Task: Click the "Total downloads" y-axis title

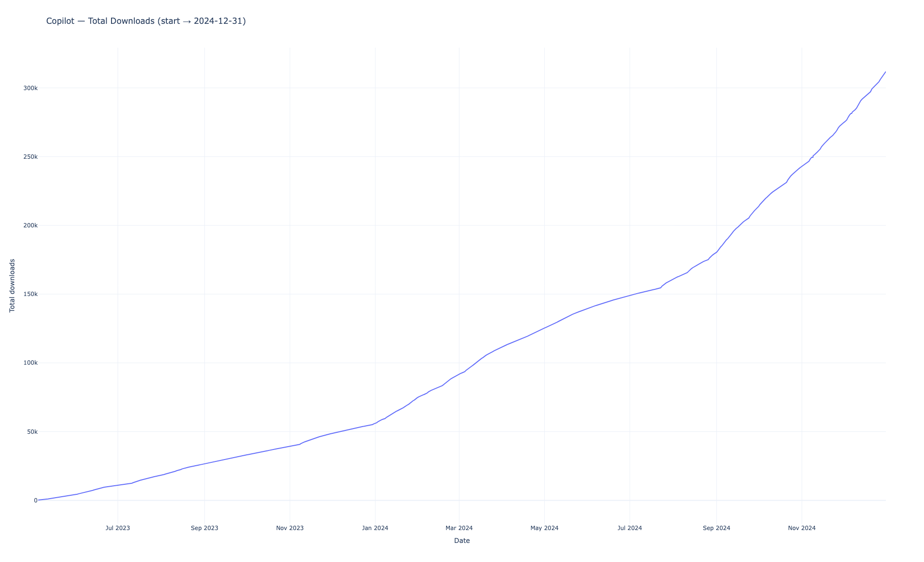Action: 12,286
